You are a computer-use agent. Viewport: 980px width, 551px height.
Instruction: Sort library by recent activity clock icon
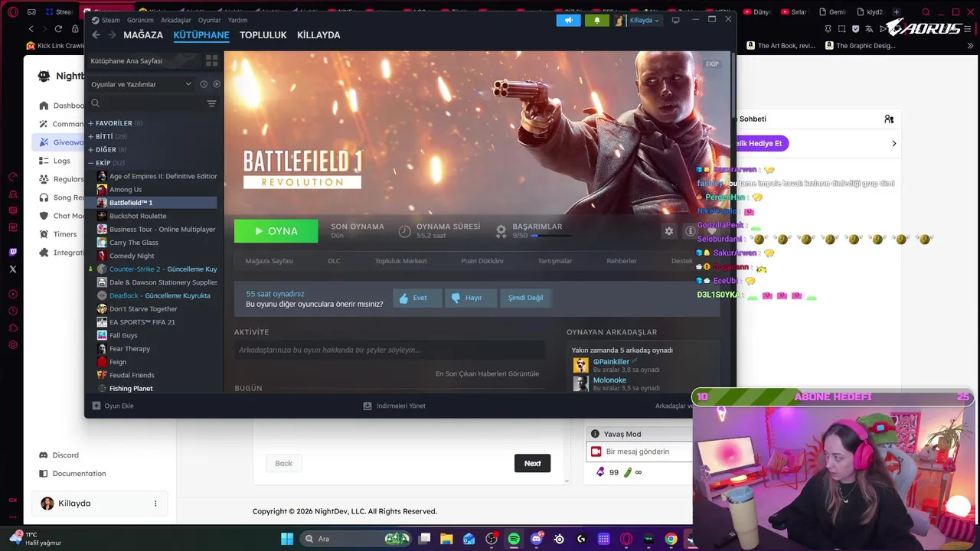(204, 84)
